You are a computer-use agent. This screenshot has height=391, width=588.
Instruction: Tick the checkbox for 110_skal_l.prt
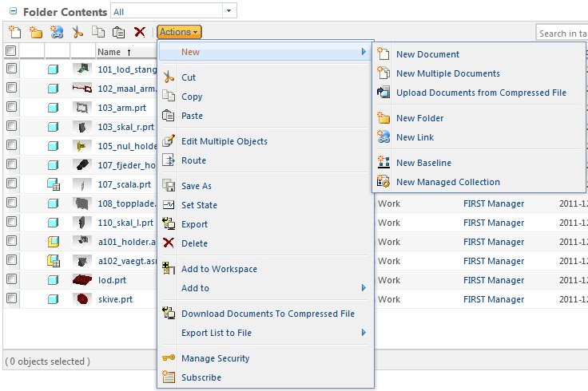pos(12,221)
